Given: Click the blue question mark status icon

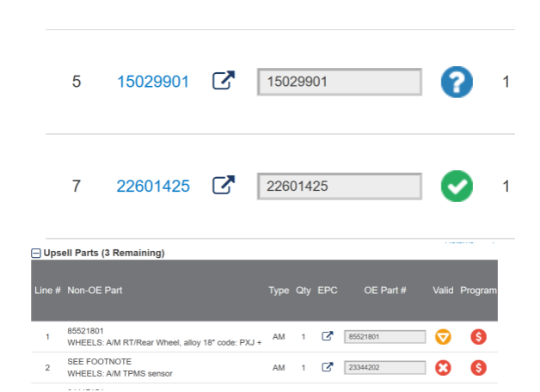Looking at the screenshot, I should [457, 82].
